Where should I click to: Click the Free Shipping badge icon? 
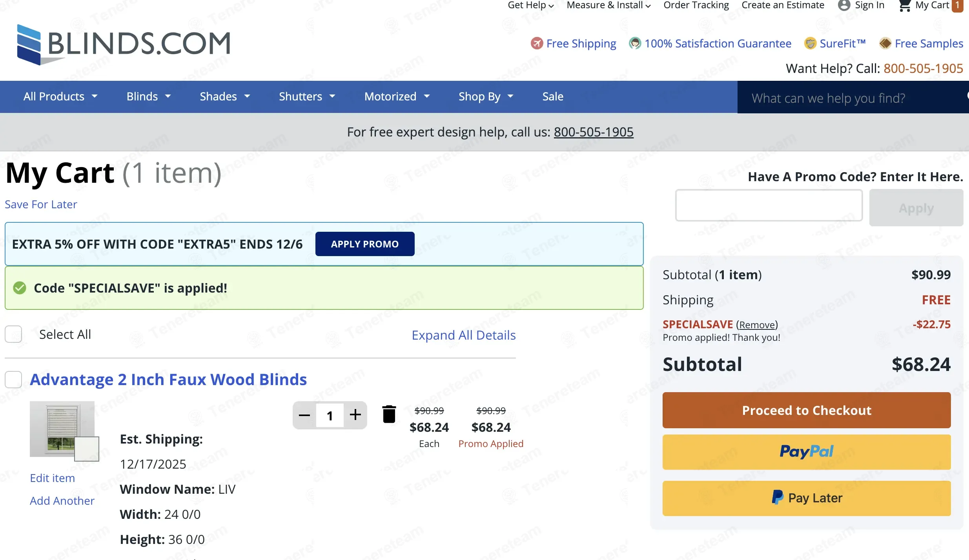pyautogui.click(x=537, y=43)
